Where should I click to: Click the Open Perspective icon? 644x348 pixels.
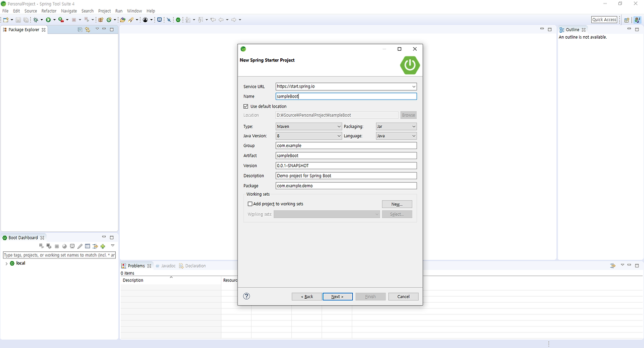coord(626,20)
